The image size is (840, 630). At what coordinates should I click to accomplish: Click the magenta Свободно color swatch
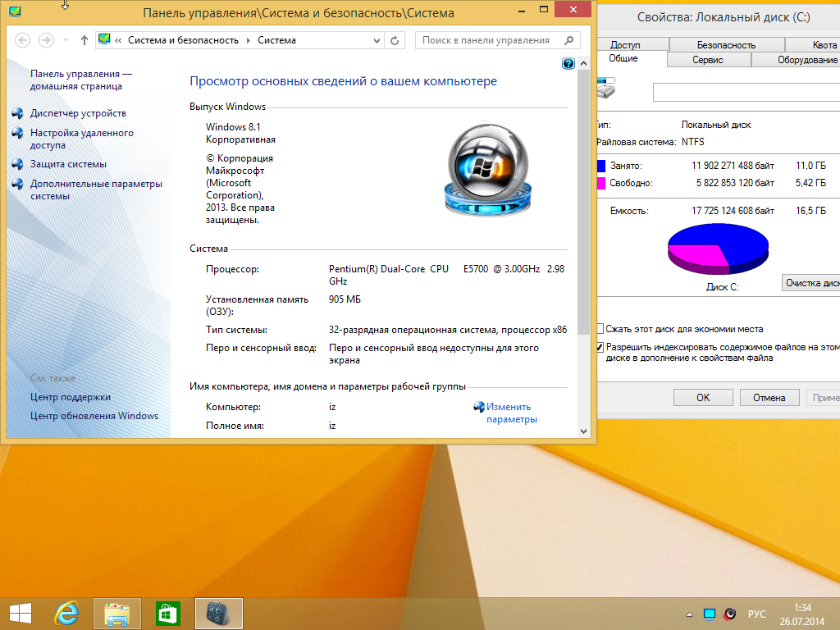point(601,183)
